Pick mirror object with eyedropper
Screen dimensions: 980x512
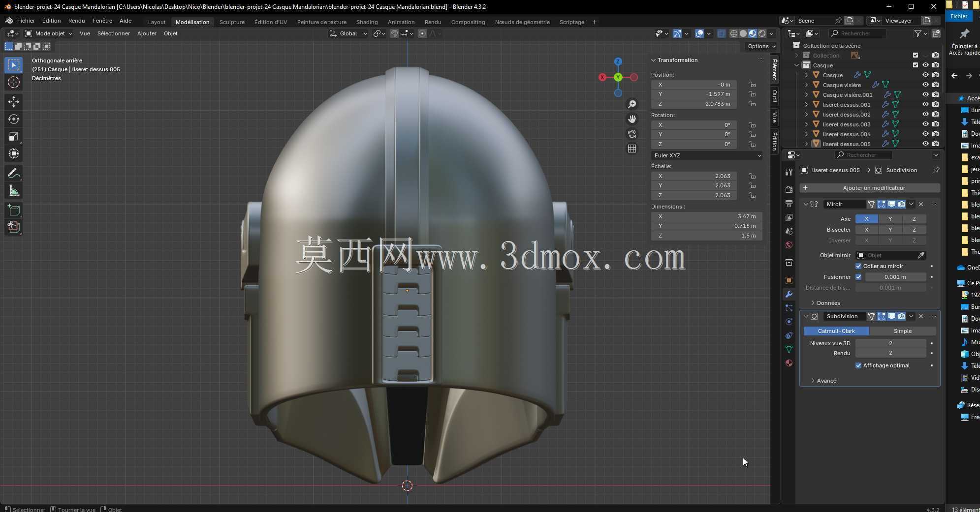920,255
